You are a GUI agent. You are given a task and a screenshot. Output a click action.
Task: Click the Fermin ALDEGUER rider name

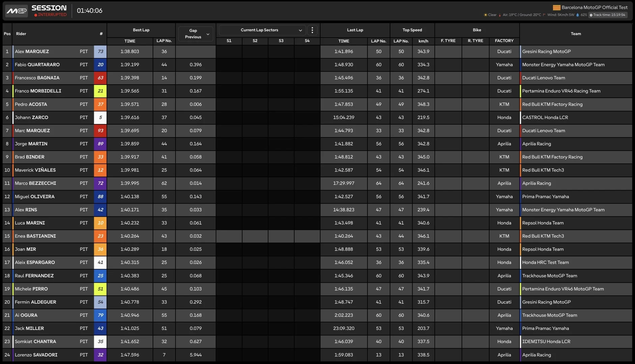click(35, 302)
